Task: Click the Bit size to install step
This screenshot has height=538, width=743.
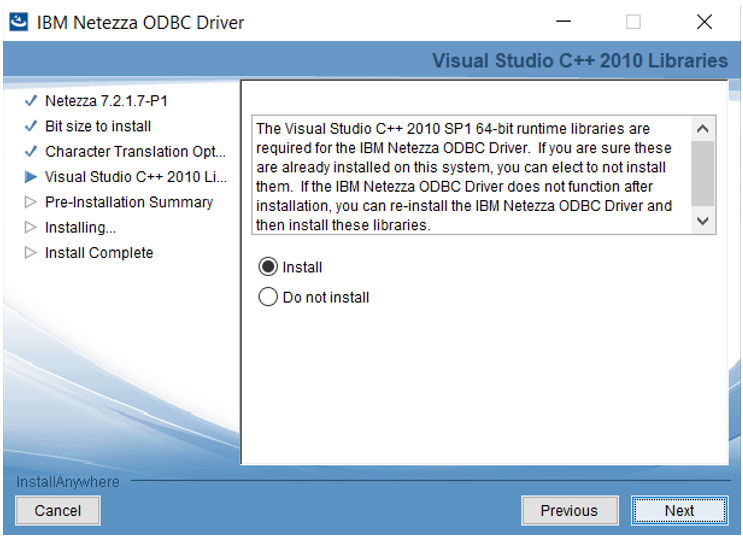Action: pyautogui.click(x=98, y=126)
